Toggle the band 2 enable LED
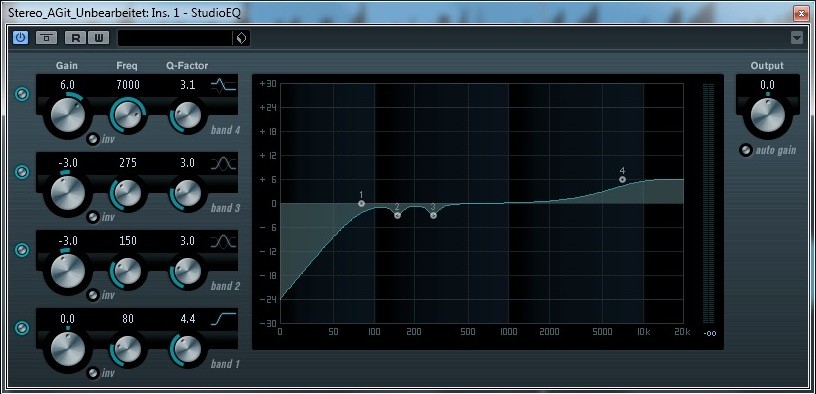The image size is (816, 394). click(22, 250)
